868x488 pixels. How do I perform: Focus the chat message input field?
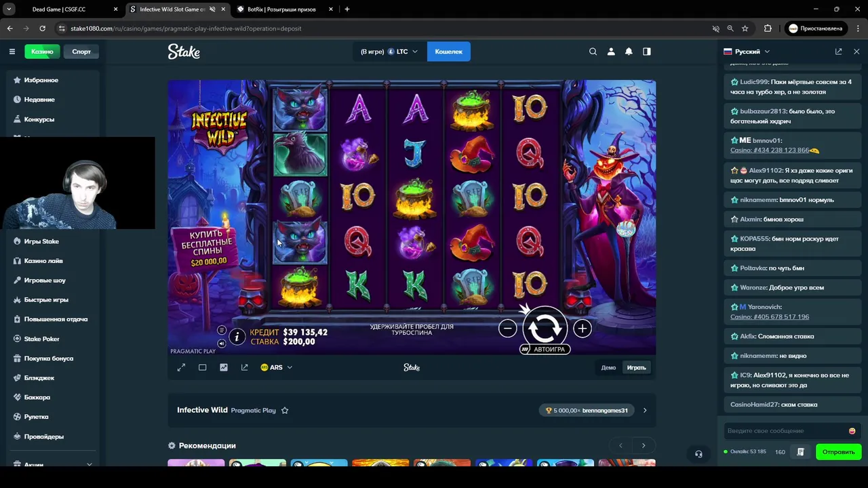[785, 431]
